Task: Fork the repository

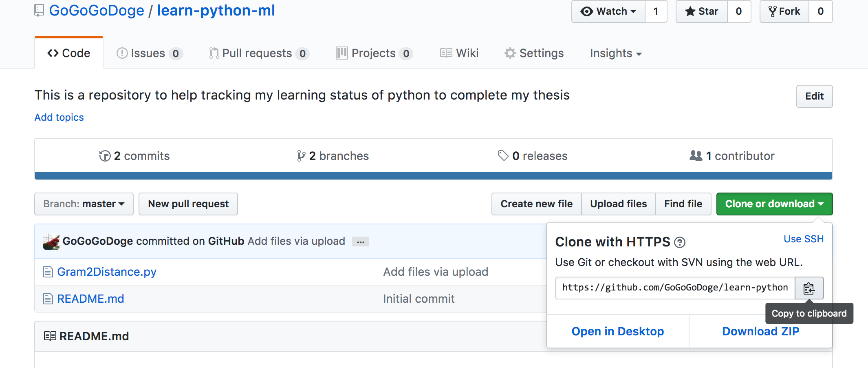Action: [784, 11]
